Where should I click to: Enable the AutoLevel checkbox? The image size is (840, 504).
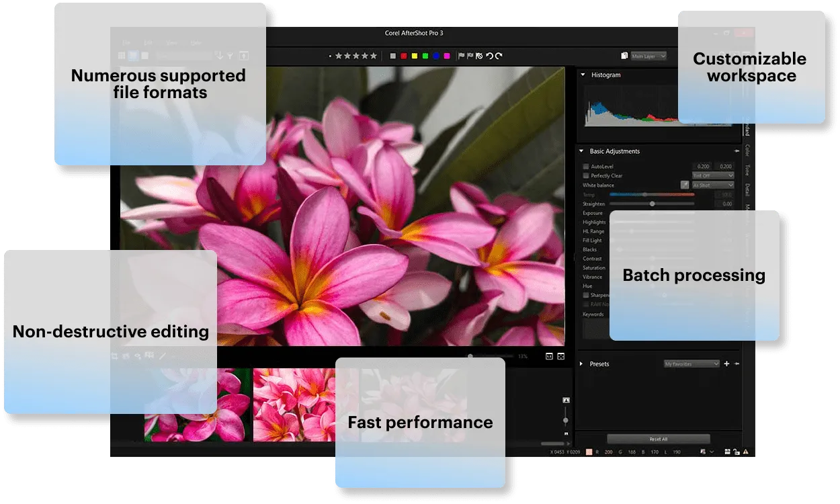click(x=586, y=167)
